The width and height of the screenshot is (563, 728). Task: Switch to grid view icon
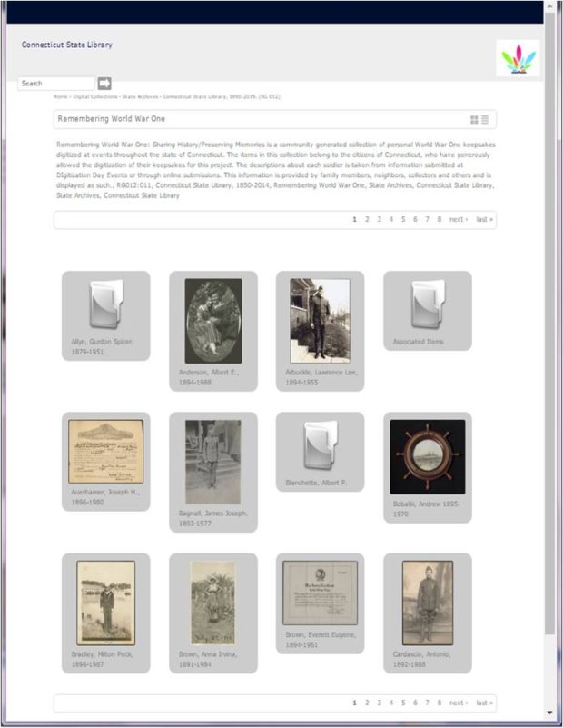click(474, 120)
